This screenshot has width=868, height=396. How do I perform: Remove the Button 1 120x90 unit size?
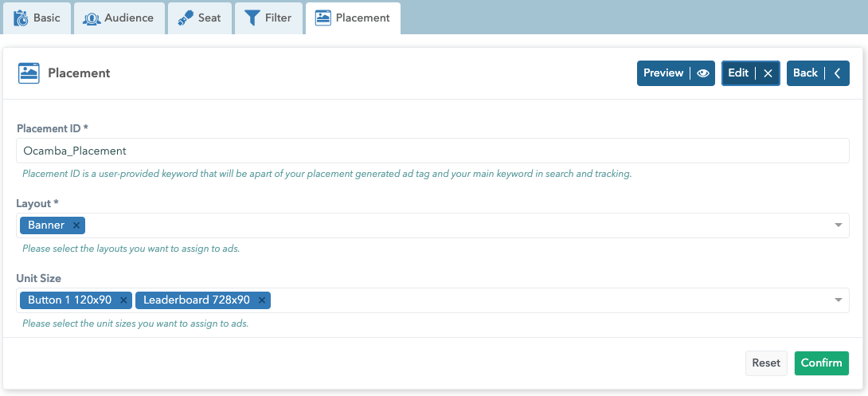coord(123,300)
